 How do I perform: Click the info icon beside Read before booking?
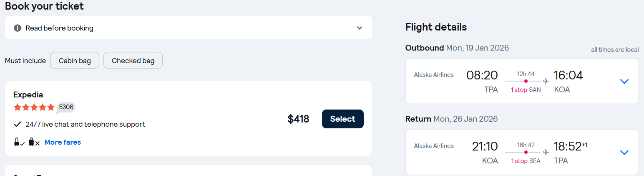coord(18,28)
